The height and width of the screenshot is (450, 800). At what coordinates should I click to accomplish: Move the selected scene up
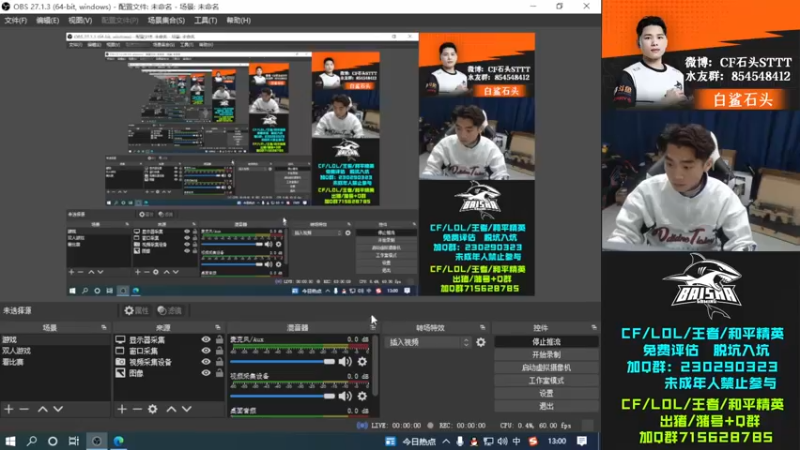pyautogui.click(x=43, y=409)
